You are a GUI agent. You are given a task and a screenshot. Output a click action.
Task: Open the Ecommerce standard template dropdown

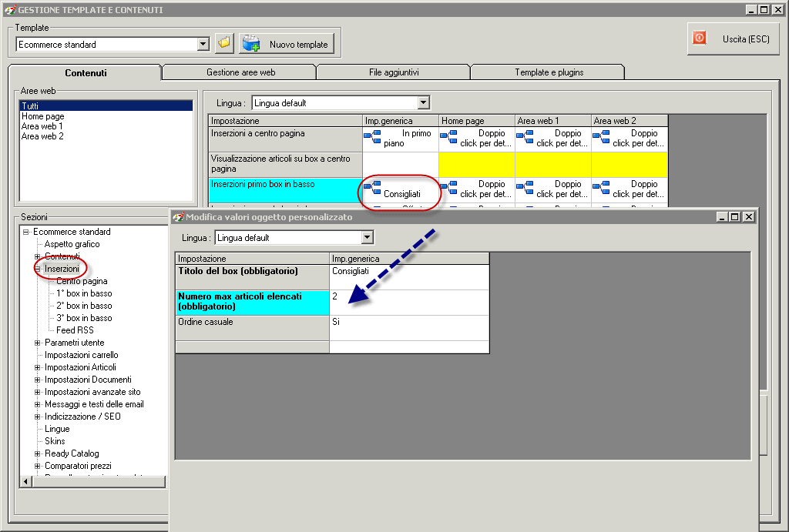[x=203, y=44]
